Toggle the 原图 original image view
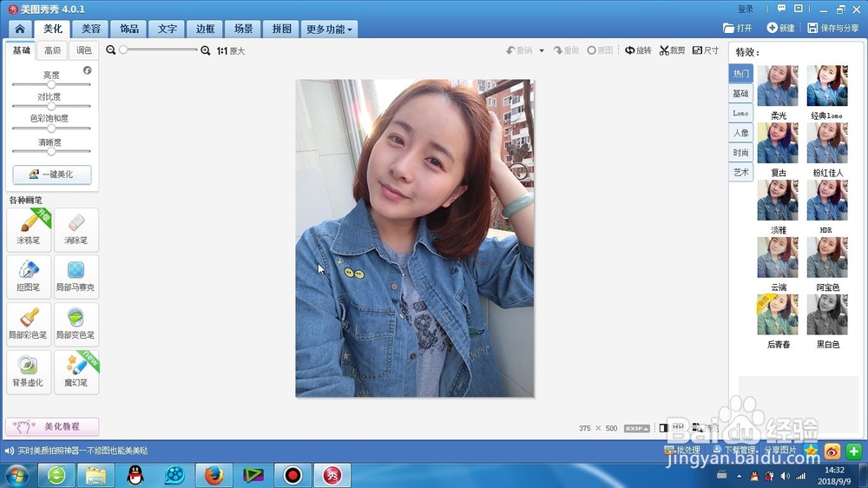The width and height of the screenshot is (868, 488). tap(600, 50)
